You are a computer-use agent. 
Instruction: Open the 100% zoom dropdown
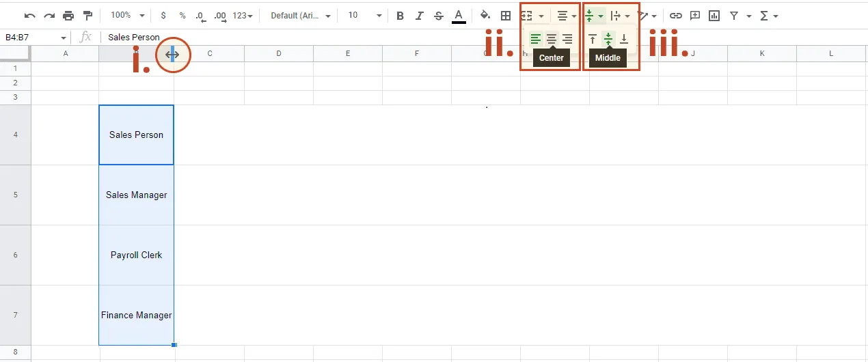tap(127, 15)
